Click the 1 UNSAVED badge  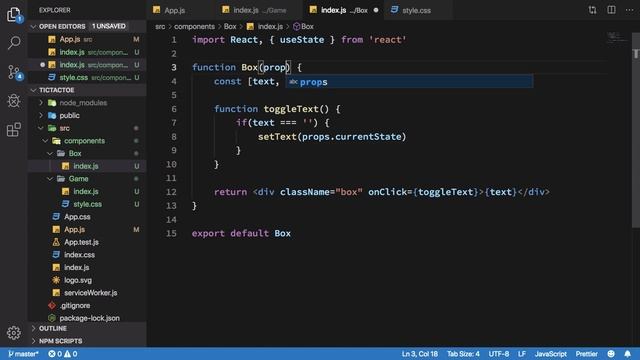(109, 26)
